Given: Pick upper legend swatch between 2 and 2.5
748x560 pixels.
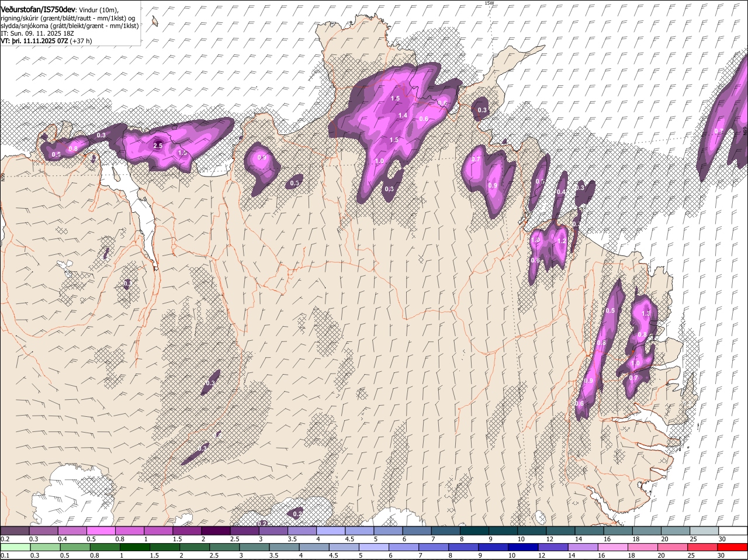Looking at the screenshot, I should (216, 531).
